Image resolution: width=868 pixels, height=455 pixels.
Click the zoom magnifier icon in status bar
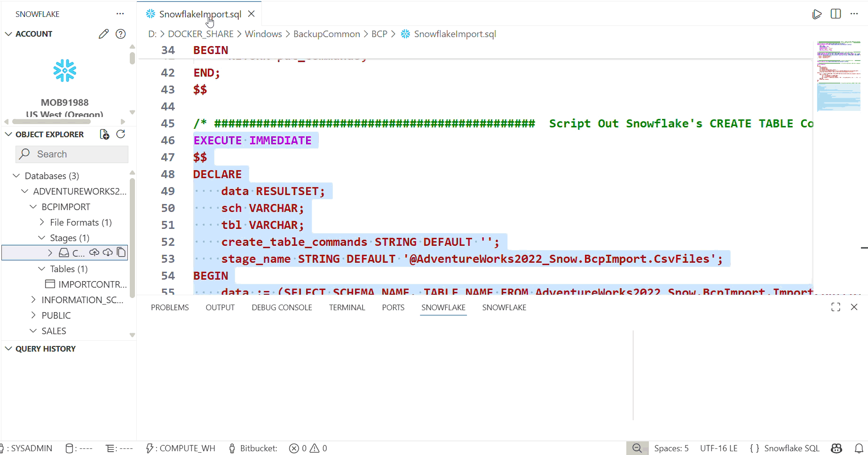point(637,448)
